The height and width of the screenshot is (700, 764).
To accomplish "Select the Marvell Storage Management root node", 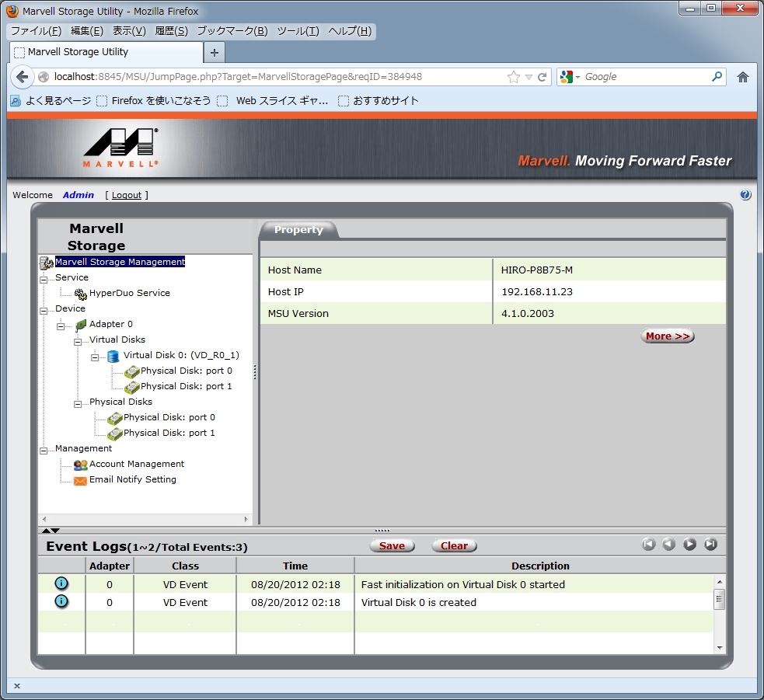I will point(120,262).
